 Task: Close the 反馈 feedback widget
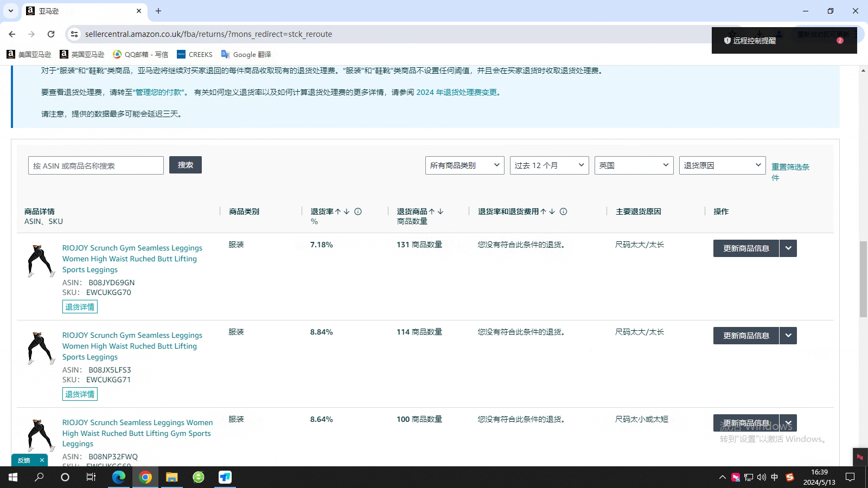pos(42,460)
